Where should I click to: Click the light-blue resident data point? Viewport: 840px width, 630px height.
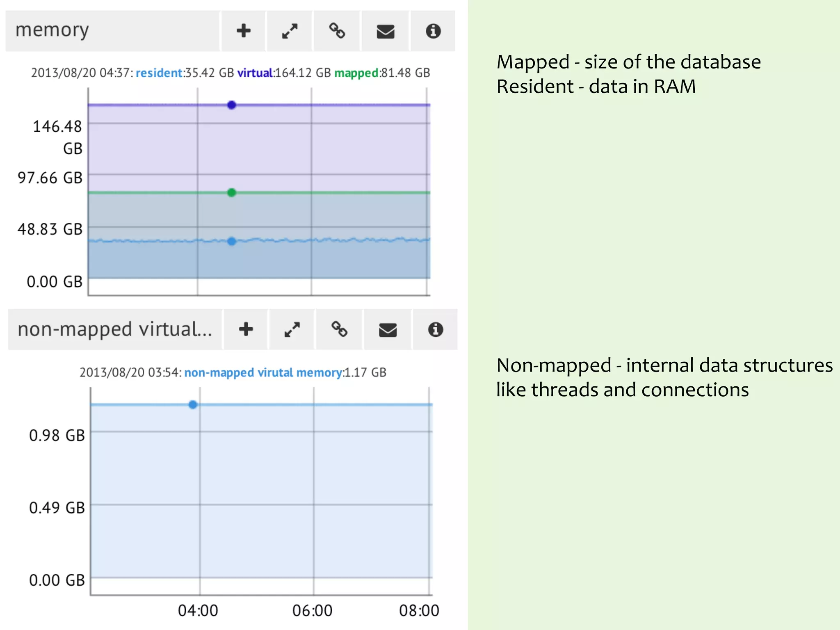pyautogui.click(x=232, y=241)
